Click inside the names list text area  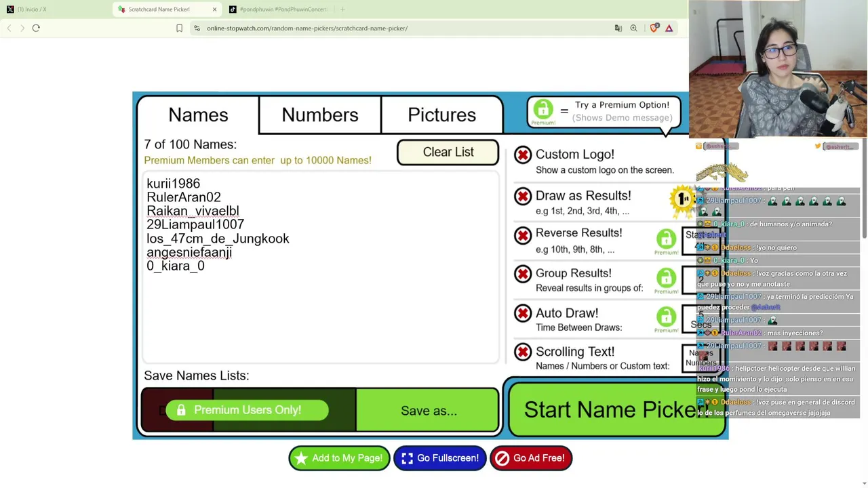(x=321, y=266)
